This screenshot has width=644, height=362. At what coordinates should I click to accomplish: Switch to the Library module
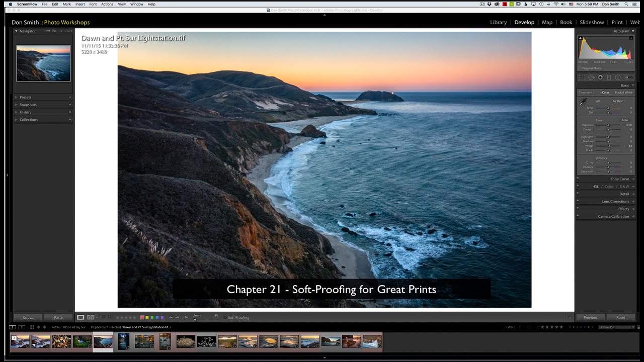499,22
